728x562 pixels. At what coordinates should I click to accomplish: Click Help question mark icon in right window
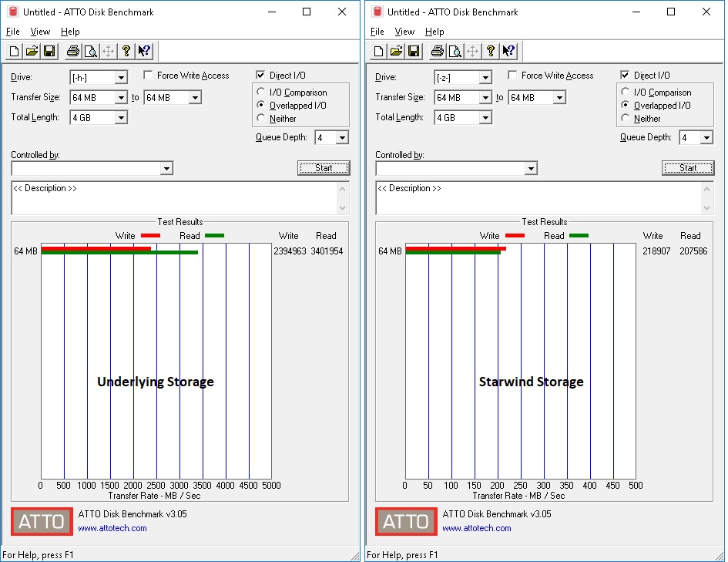coord(490,51)
